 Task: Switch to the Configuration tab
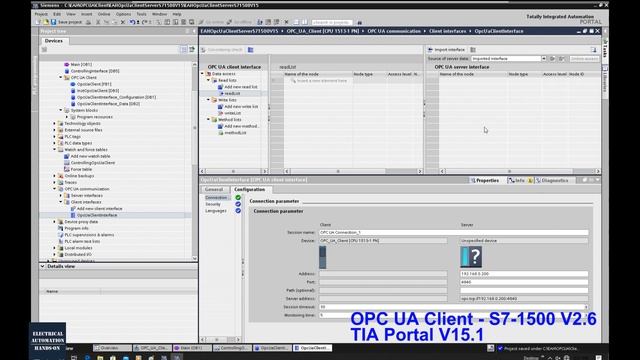click(249, 189)
